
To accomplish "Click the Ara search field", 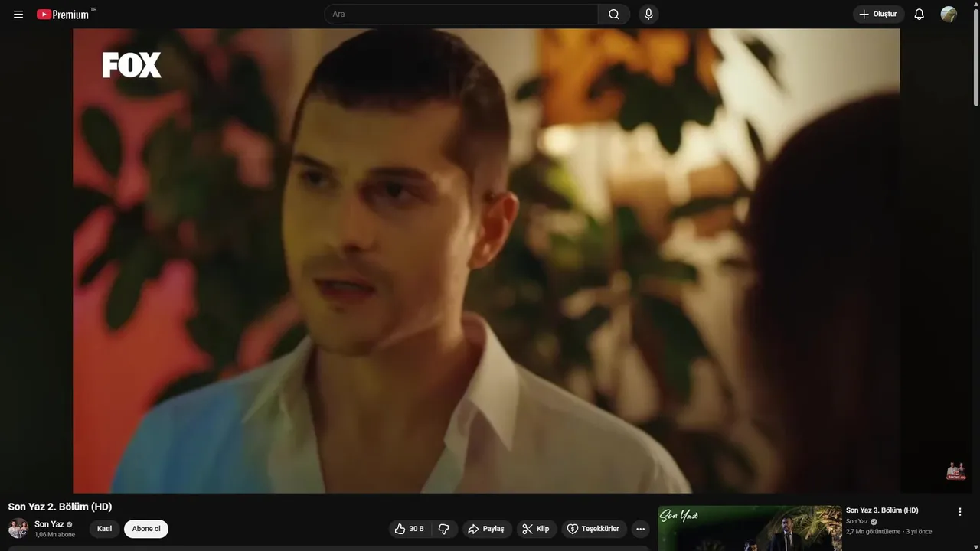I will 461,15.
